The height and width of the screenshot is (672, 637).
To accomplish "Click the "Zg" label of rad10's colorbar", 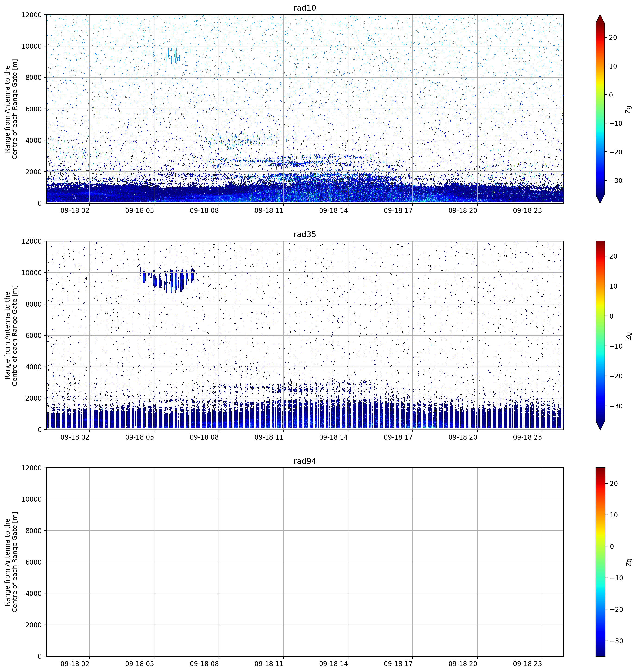I will coord(628,109).
